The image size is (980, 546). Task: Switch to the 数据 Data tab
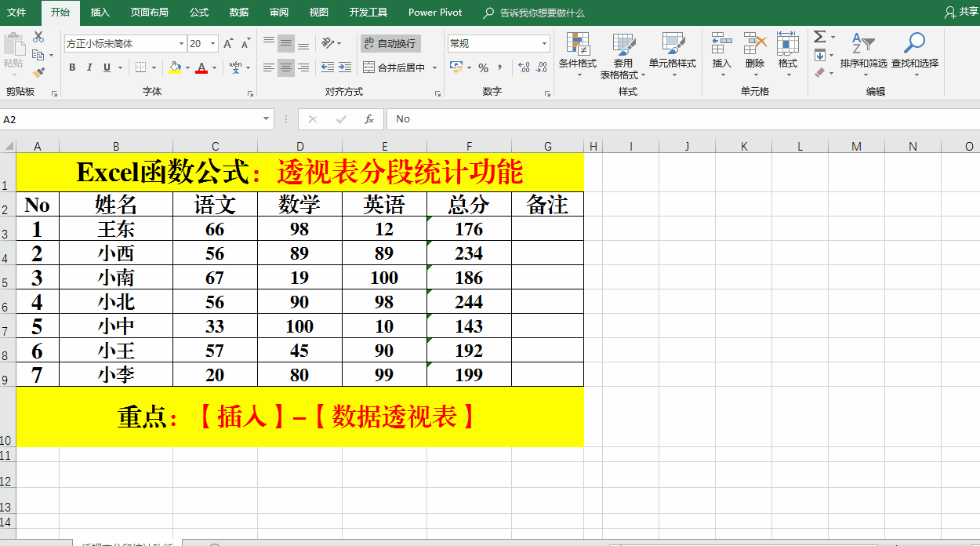tap(239, 13)
